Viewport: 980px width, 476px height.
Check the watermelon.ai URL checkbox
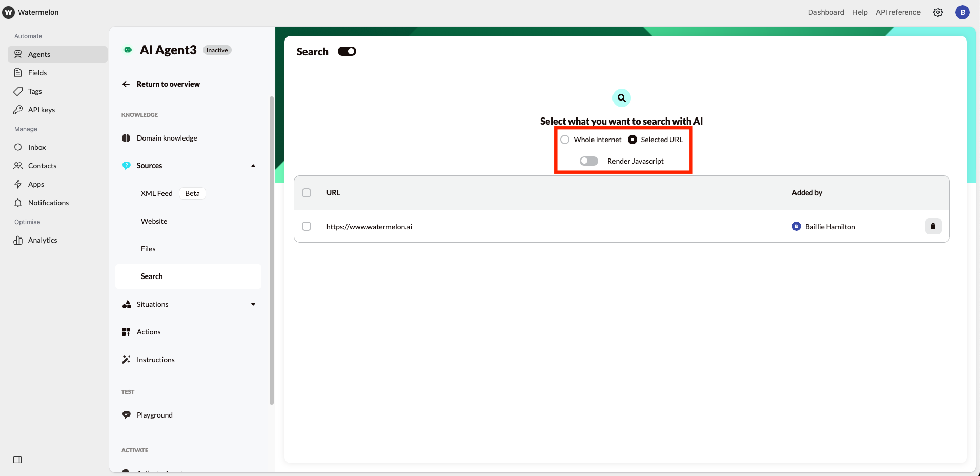click(x=306, y=226)
